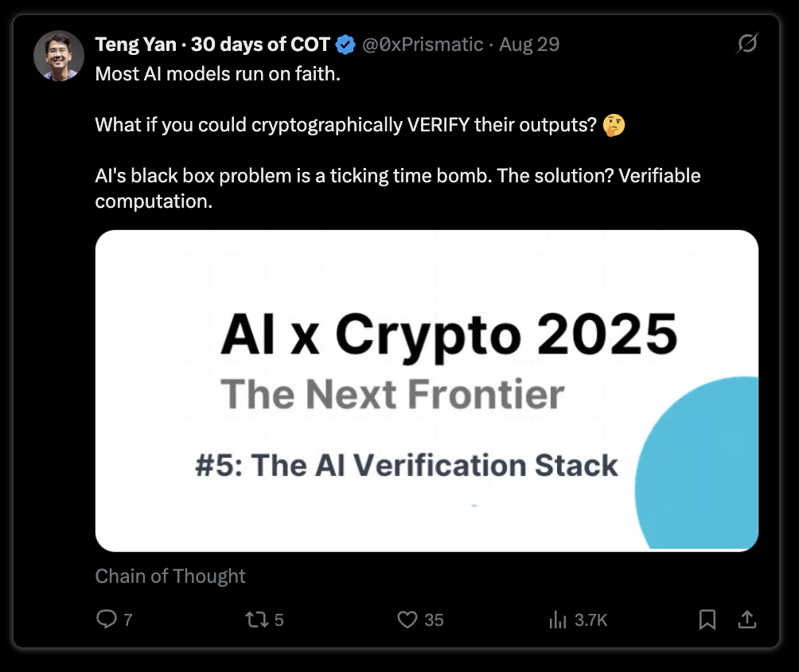Click the Chain of Thought source label

[x=170, y=576]
